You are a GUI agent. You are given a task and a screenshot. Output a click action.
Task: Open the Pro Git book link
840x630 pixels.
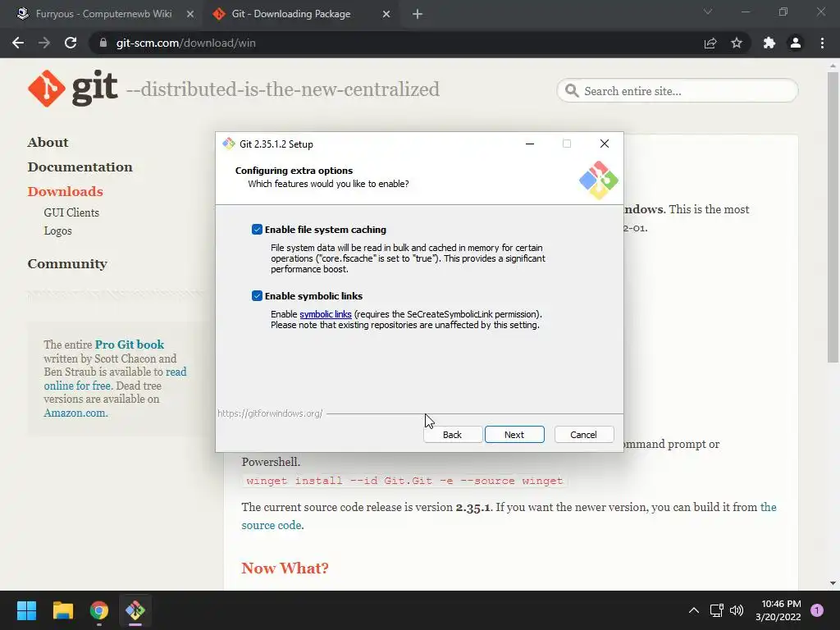(129, 345)
